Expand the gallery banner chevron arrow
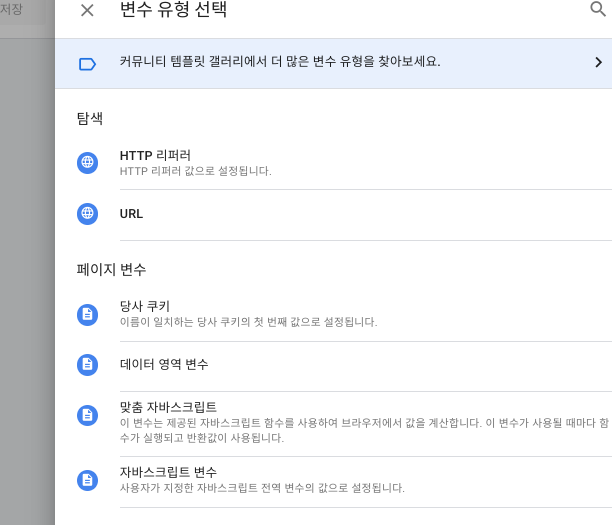The width and height of the screenshot is (612, 525). 598,62
